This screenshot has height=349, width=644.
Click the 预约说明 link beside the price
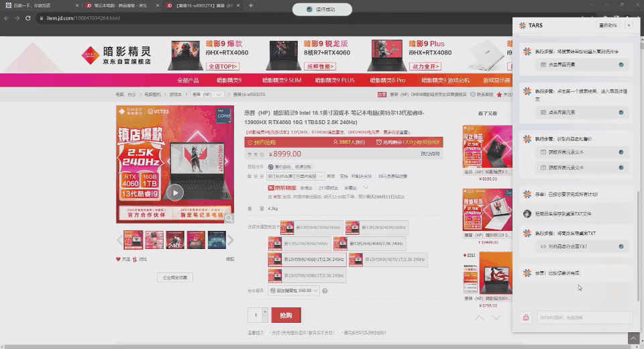click(x=430, y=154)
